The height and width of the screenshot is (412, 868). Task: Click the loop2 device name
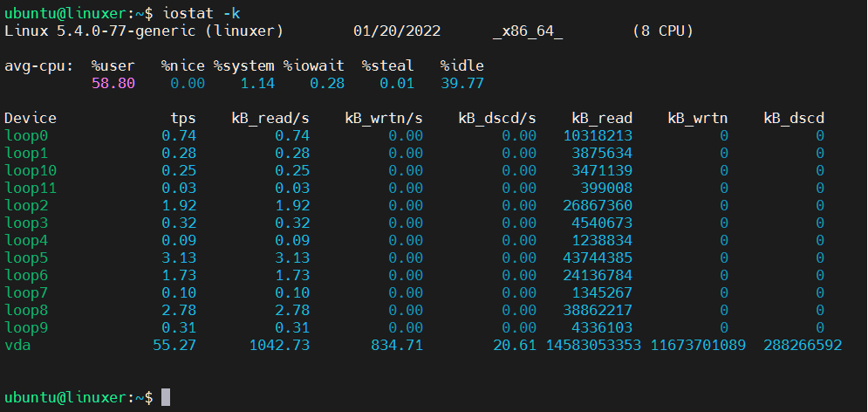(26, 205)
